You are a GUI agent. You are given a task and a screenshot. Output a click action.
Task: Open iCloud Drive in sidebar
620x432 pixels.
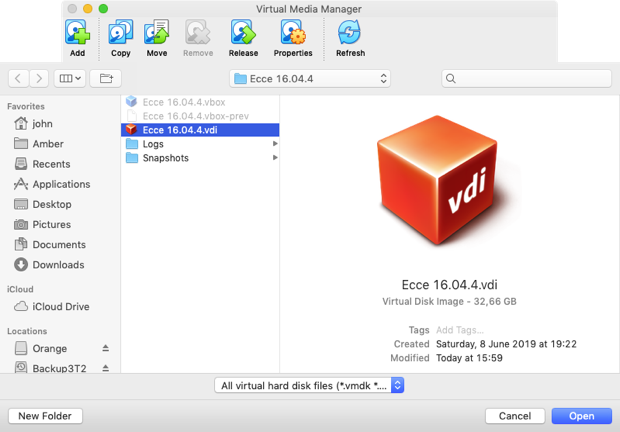point(51,307)
